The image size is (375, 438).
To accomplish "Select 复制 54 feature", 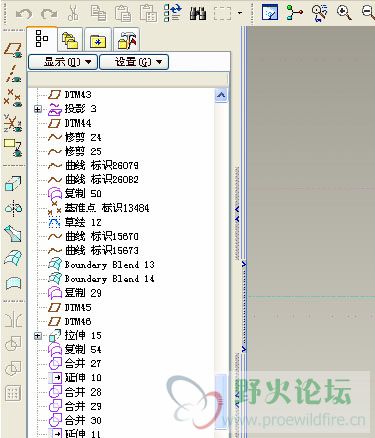I will tap(83, 350).
